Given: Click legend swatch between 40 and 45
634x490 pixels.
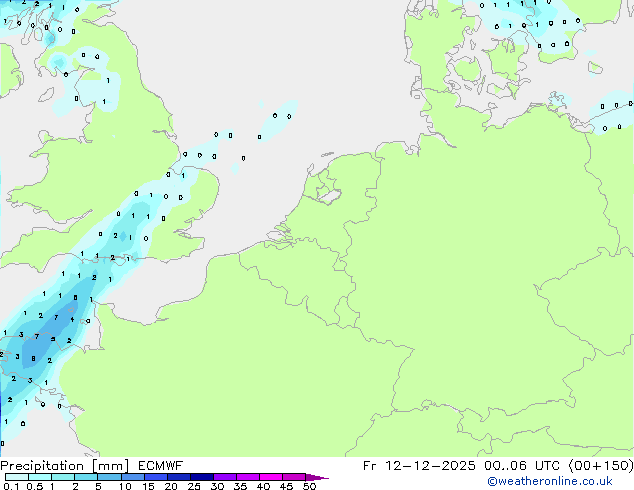Looking at the screenshot, I should point(271,477).
